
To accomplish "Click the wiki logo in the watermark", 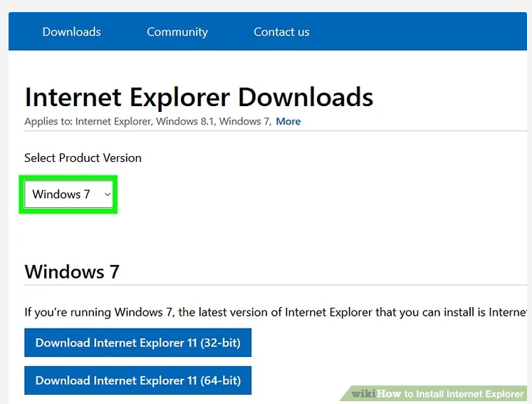I will pos(363,393).
